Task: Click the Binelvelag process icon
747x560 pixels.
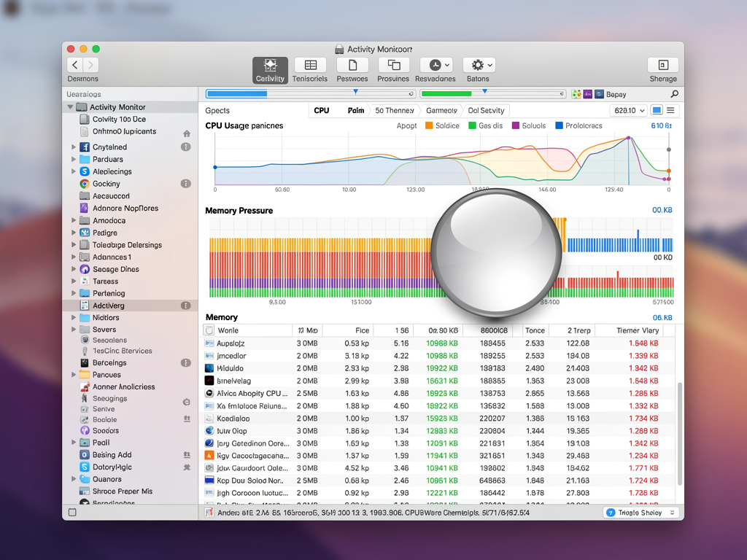Action: click(209, 381)
